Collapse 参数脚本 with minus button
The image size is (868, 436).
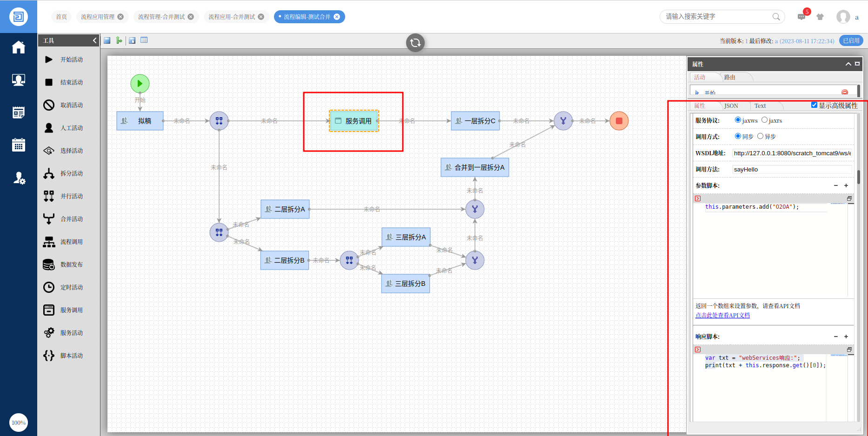pos(836,185)
